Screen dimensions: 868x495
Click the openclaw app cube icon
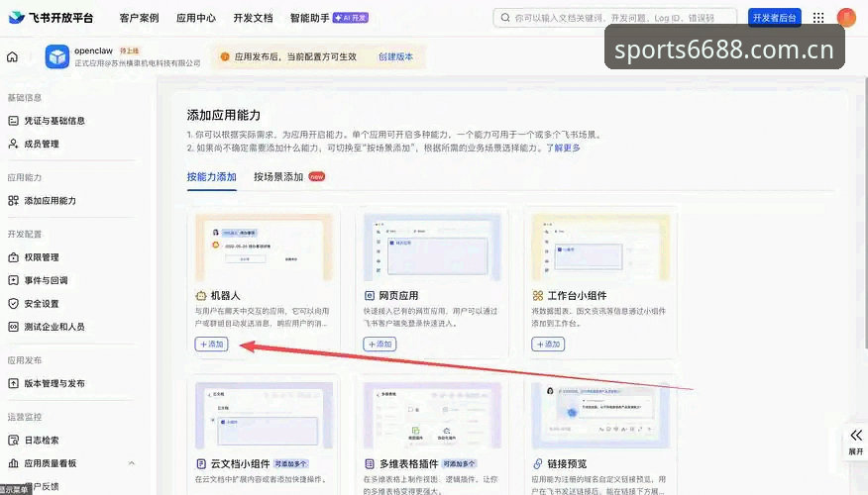[57, 56]
